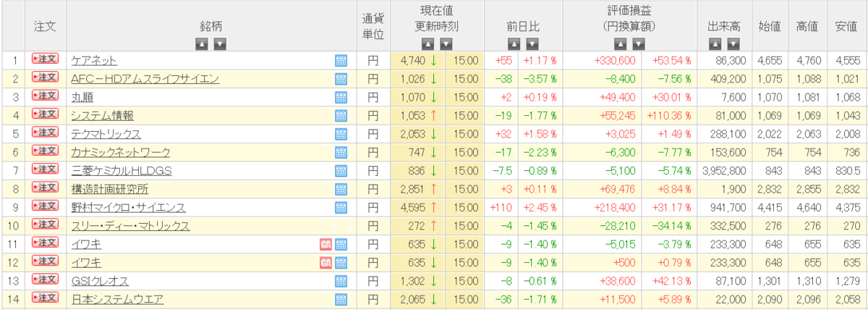The image size is (868, 310).
Task: Open the calendar icon for システム情報
Action: [x=341, y=116]
